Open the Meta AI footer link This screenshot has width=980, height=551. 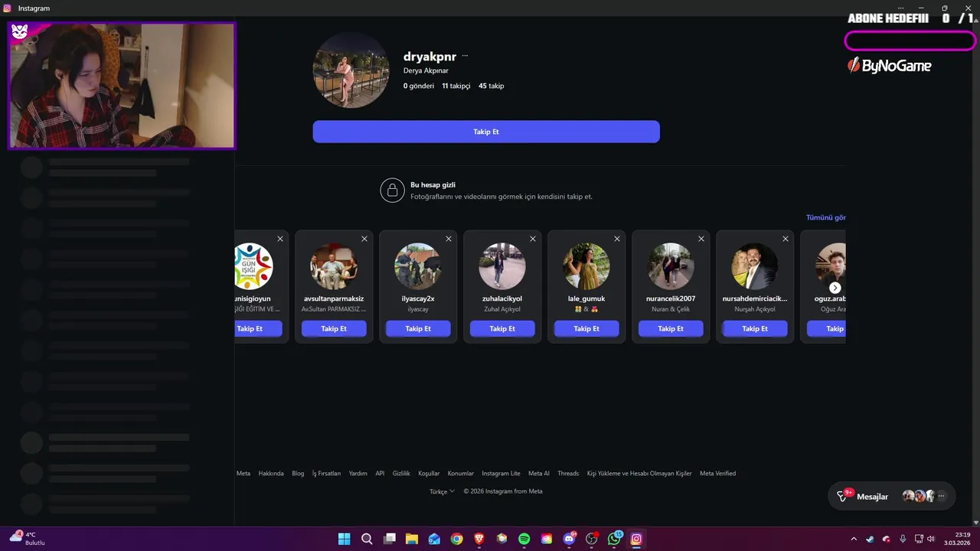click(539, 473)
